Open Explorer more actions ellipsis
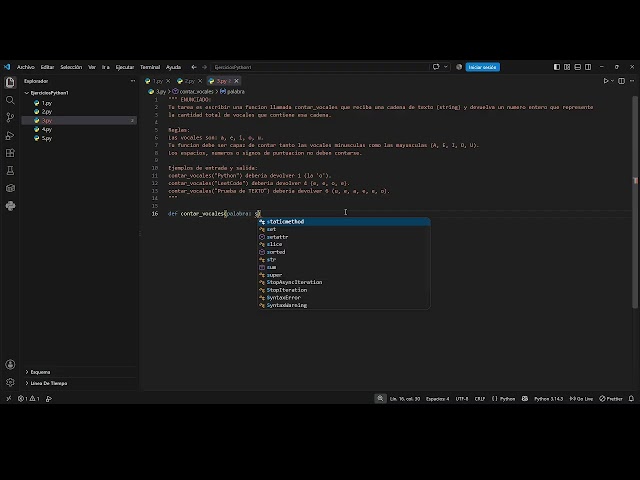The image size is (640, 480). [x=133, y=81]
